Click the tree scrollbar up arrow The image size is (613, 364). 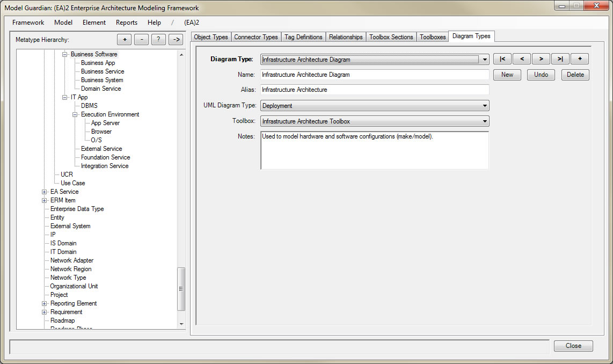[x=181, y=55]
